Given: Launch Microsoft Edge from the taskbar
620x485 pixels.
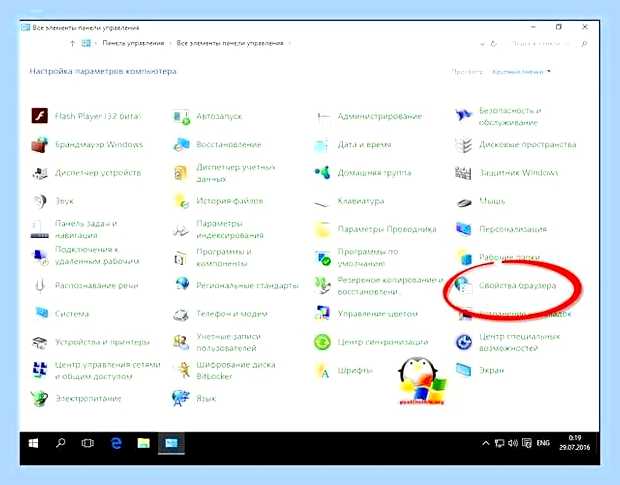Looking at the screenshot, I should 116,443.
